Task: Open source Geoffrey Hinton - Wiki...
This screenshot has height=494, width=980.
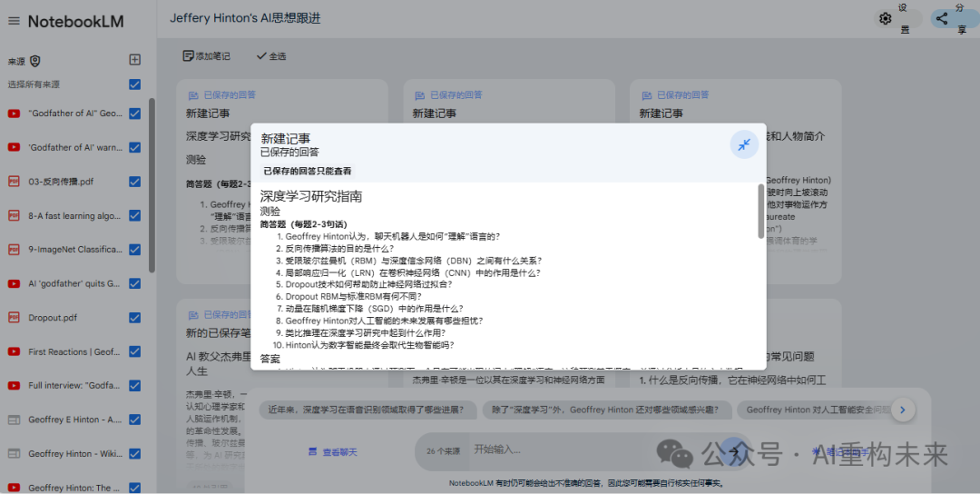Action: [75, 453]
